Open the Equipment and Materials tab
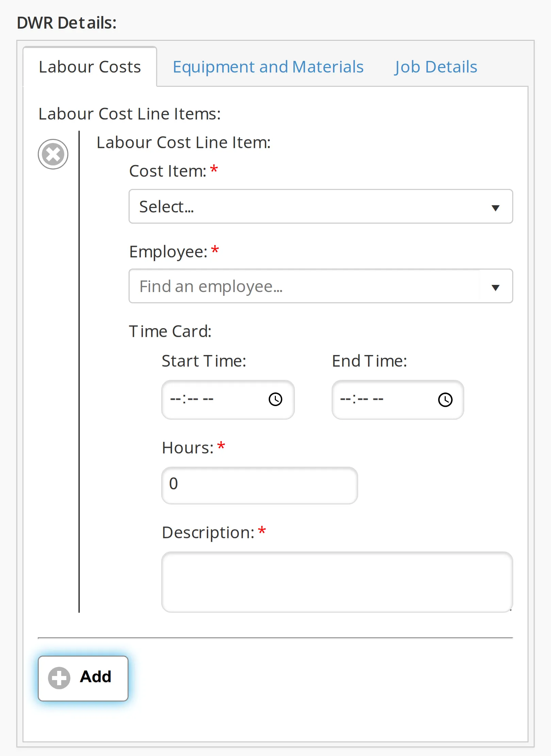Viewport: 551px width, 756px height. (x=268, y=67)
